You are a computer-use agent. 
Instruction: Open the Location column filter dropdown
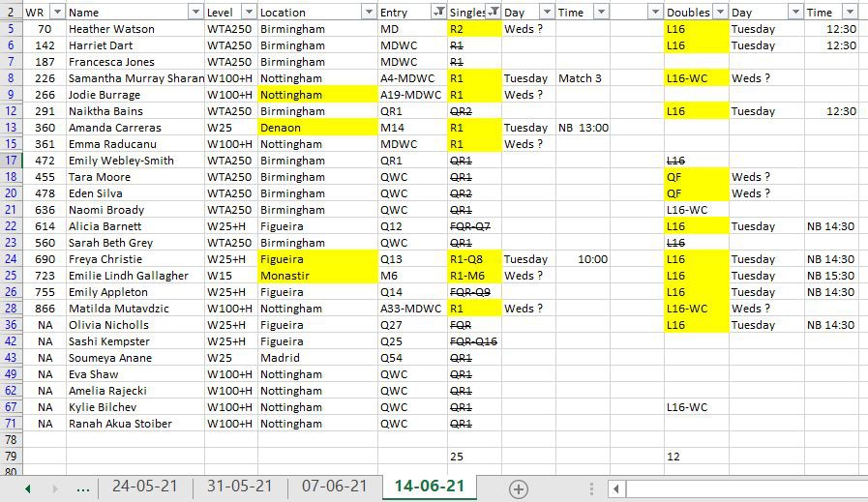[368, 12]
